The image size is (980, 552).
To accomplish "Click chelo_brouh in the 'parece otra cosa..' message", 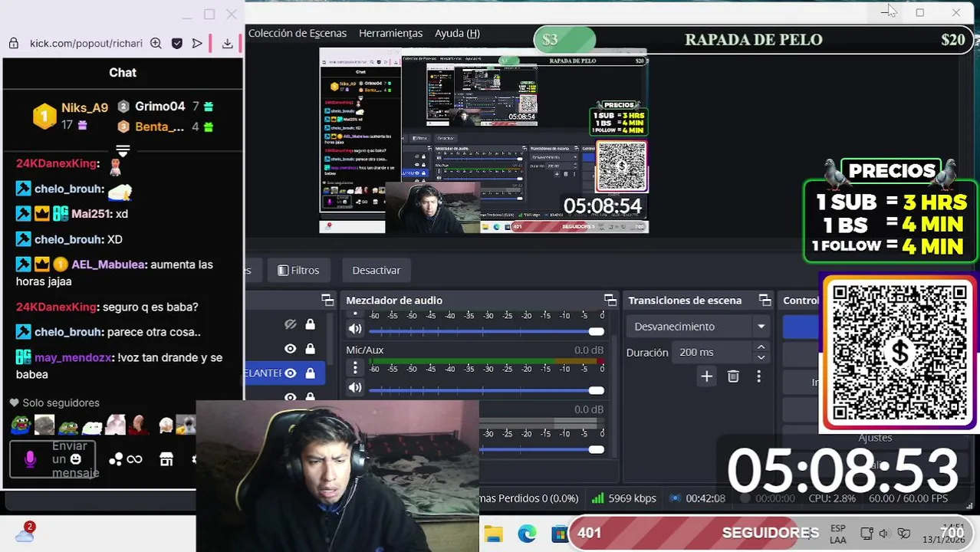I will click(68, 332).
